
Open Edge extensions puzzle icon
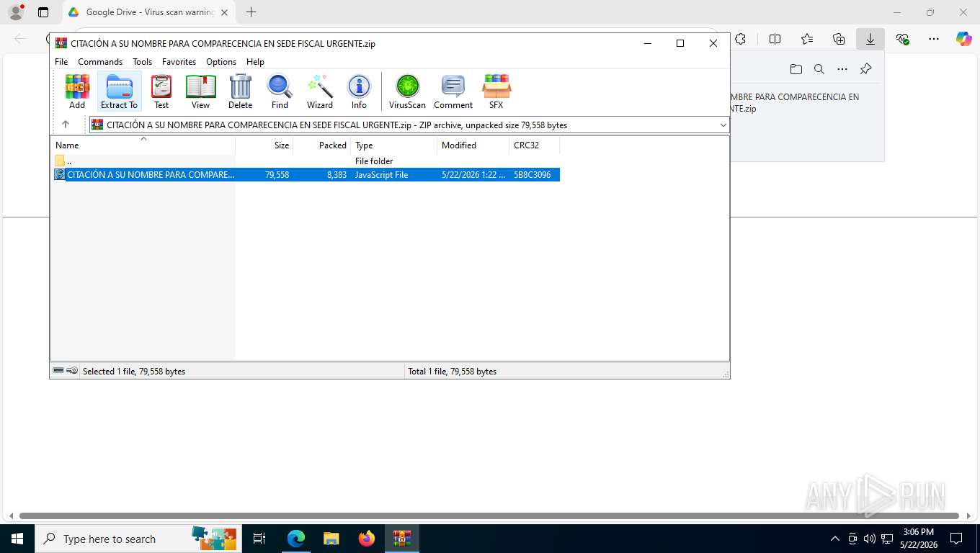tap(740, 39)
